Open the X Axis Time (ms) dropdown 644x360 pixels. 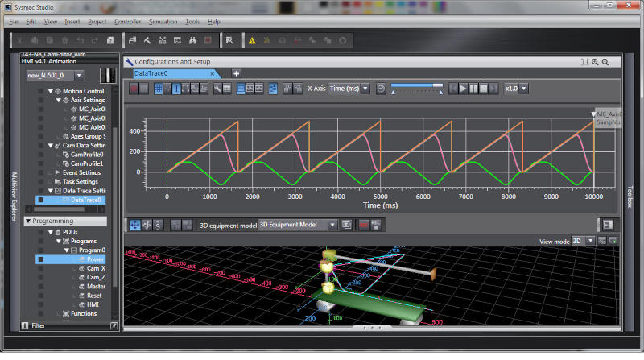(365, 89)
